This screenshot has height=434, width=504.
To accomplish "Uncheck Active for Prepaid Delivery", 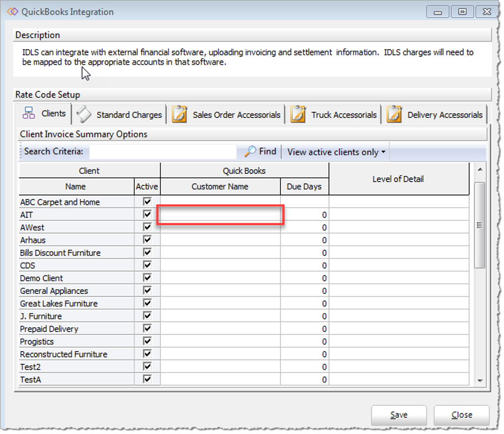I will [x=147, y=329].
